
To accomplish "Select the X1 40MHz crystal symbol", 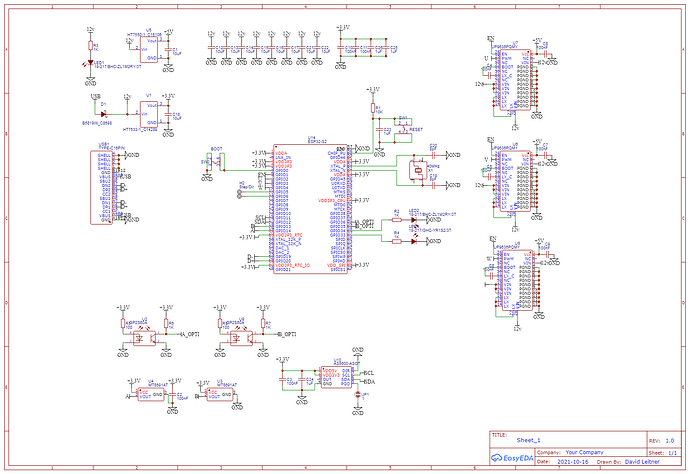I will tap(418, 170).
